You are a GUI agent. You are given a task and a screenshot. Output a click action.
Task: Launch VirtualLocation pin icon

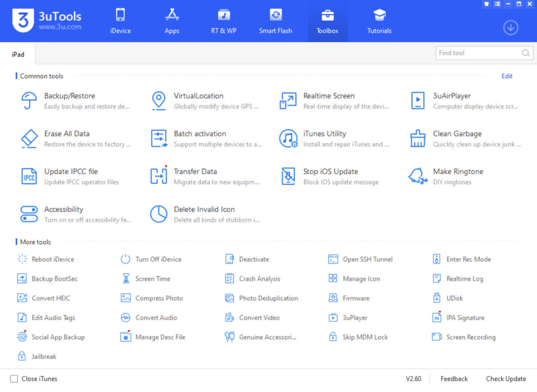159,101
